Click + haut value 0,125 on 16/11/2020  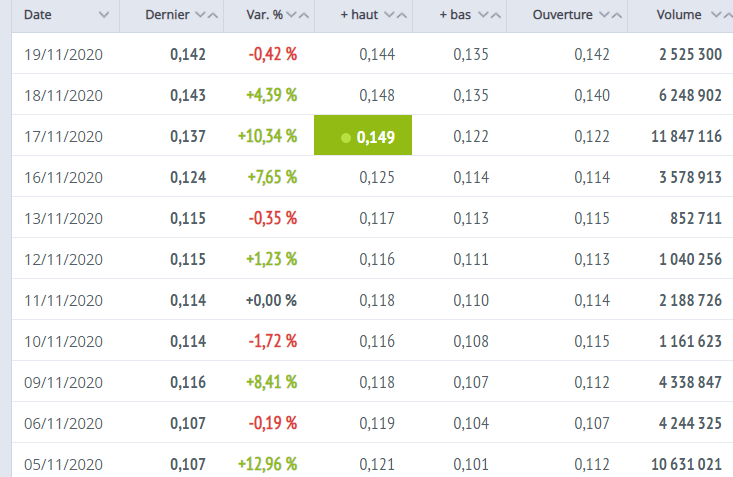(377, 178)
